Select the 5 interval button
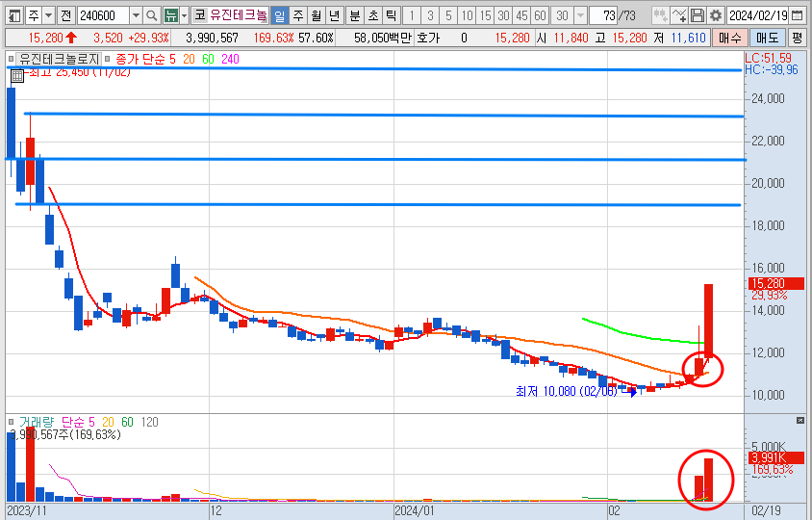The width and height of the screenshot is (812, 520). (448, 15)
